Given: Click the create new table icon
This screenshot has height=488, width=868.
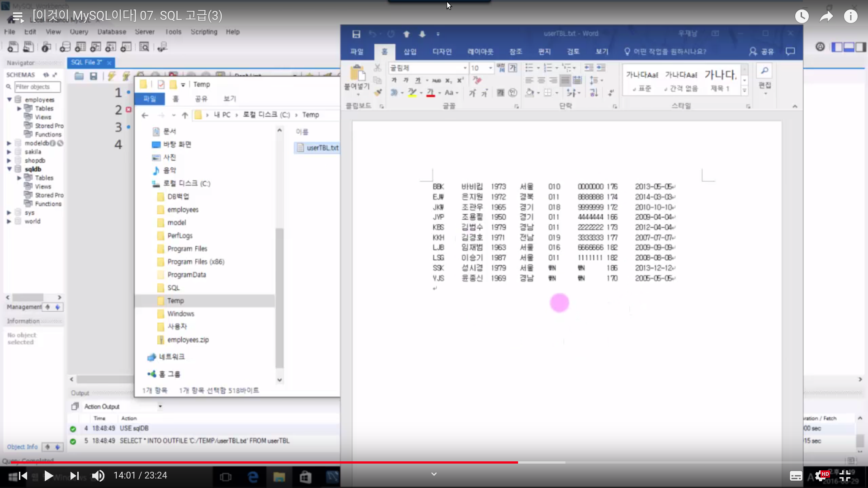Looking at the screenshot, I should coord(80,47).
